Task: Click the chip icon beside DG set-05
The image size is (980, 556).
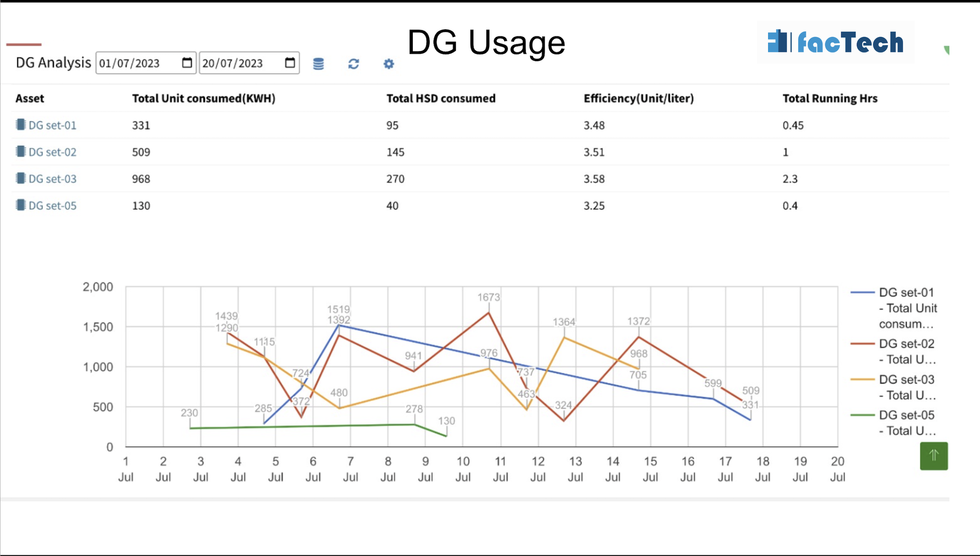Action: click(x=20, y=205)
